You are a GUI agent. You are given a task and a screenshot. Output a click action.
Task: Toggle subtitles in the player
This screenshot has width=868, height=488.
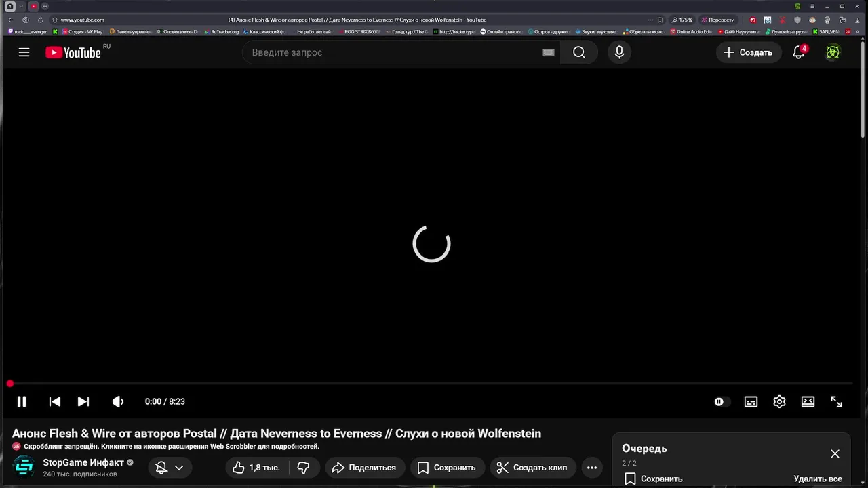[x=751, y=401]
